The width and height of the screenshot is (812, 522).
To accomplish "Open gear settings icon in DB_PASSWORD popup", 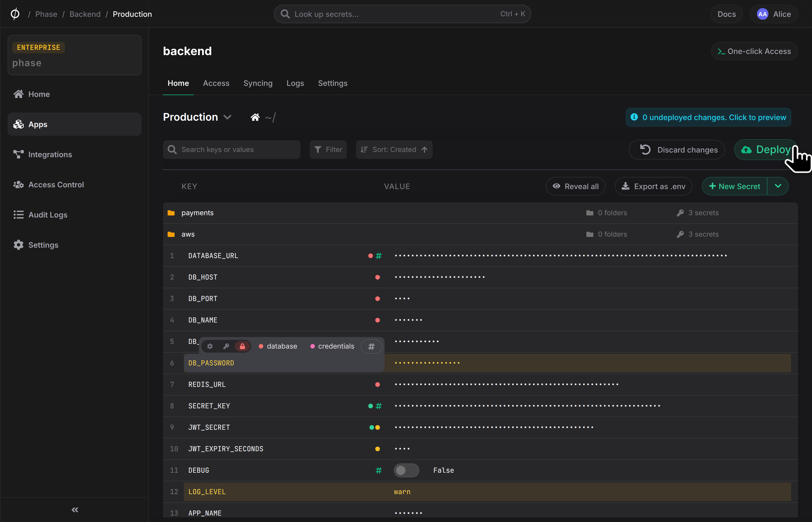I will pos(210,347).
